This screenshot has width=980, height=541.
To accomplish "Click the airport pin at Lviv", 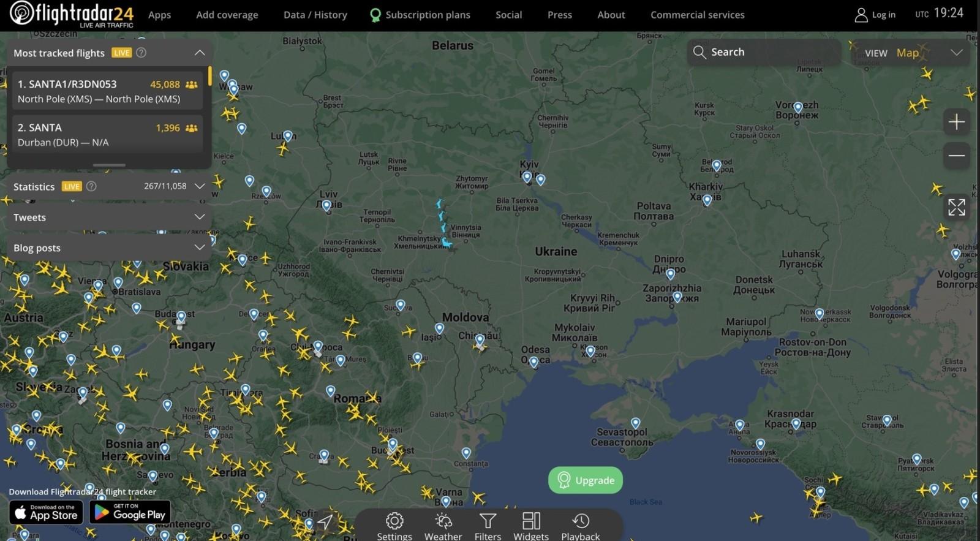I will pyautogui.click(x=326, y=205).
